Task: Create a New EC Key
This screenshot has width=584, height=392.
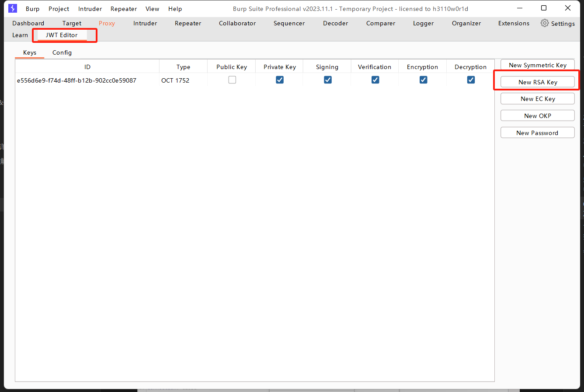Action: 538,99
